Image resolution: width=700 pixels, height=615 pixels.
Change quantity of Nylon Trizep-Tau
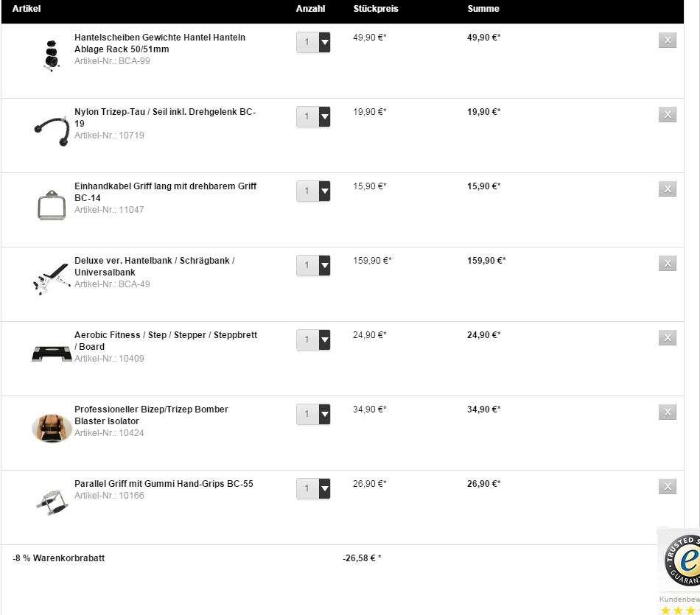313,116
